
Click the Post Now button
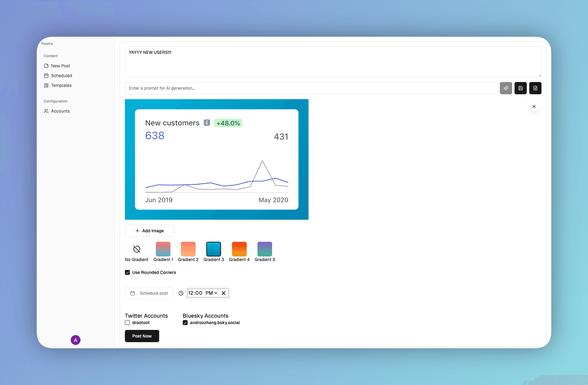(142, 336)
